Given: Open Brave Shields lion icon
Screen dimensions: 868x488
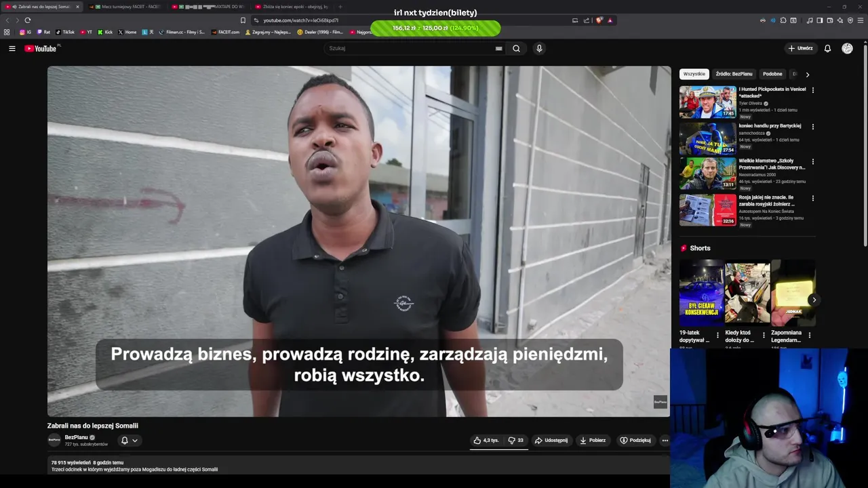Looking at the screenshot, I should pos(599,20).
